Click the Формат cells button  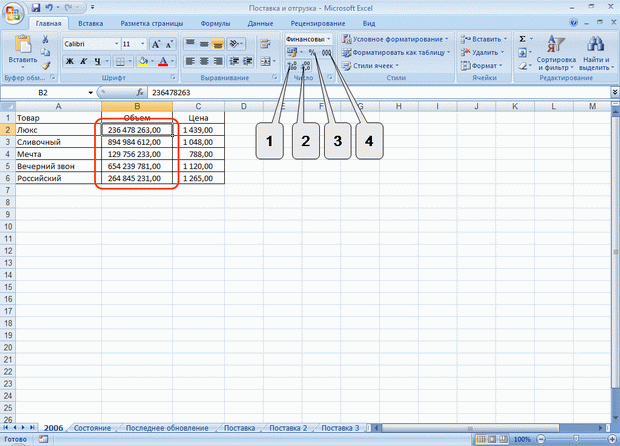pos(481,66)
